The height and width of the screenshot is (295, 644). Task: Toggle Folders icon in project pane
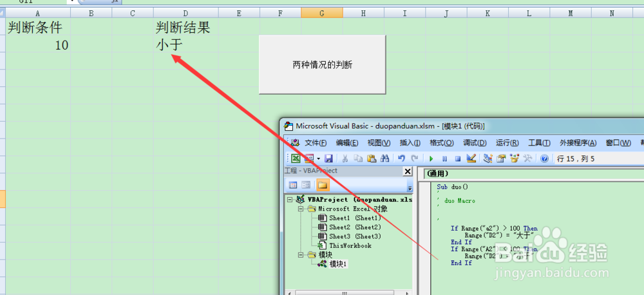pyautogui.click(x=323, y=186)
